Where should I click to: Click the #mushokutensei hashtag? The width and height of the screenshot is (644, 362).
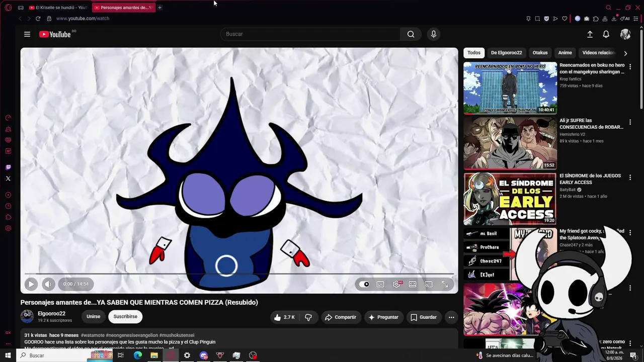177,335
